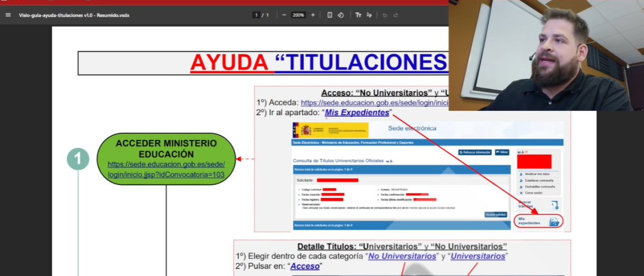644x276 pixels.
Task: Click the 'Mis expedientes' tile icon
Action: 554,221
